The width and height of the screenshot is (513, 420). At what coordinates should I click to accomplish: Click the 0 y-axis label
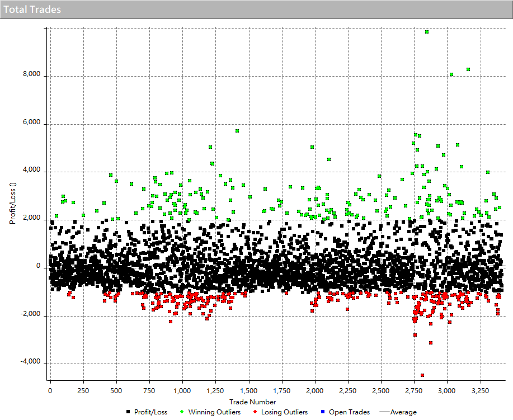[38, 266]
